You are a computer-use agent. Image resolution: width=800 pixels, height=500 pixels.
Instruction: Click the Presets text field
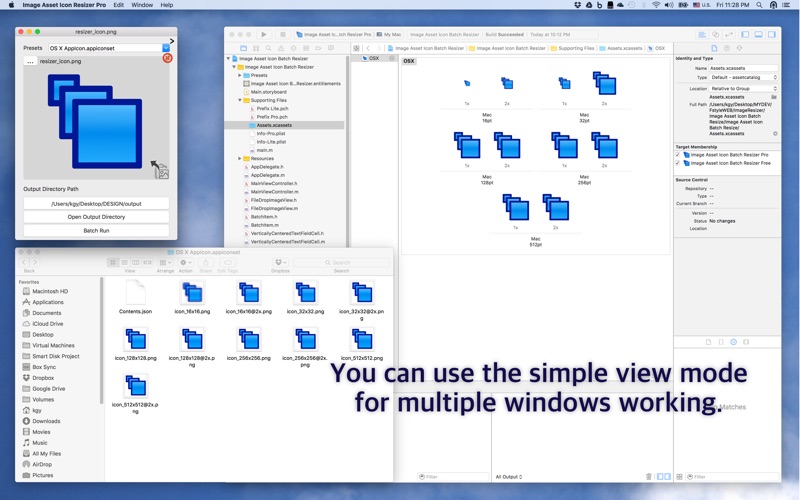click(105, 48)
